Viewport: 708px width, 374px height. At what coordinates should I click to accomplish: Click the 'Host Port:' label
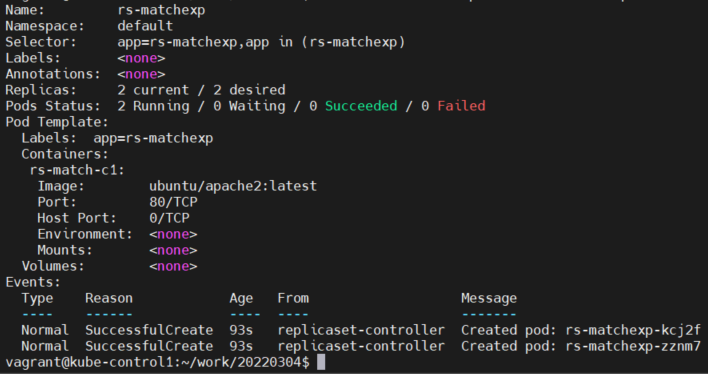coord(77,218)
